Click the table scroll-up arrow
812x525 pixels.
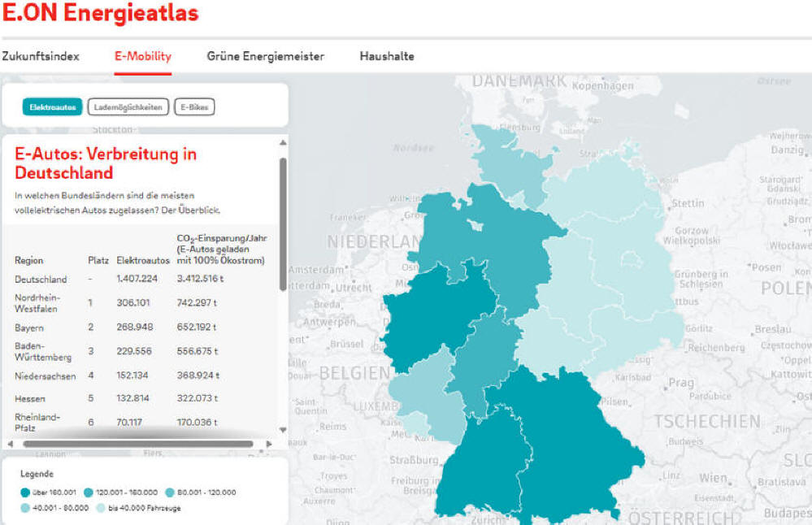click(x=283, y=143)
